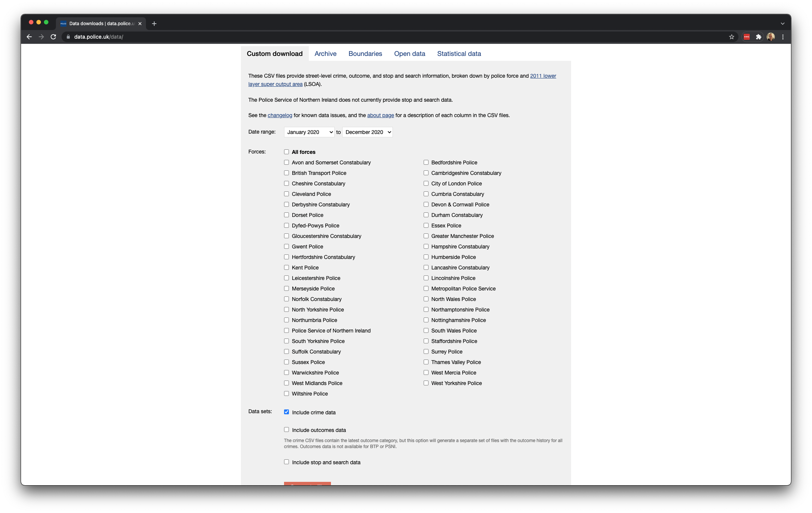Check Cleveland Police checkbox
This screenshot has height=513, width=812.
(286, 194)
